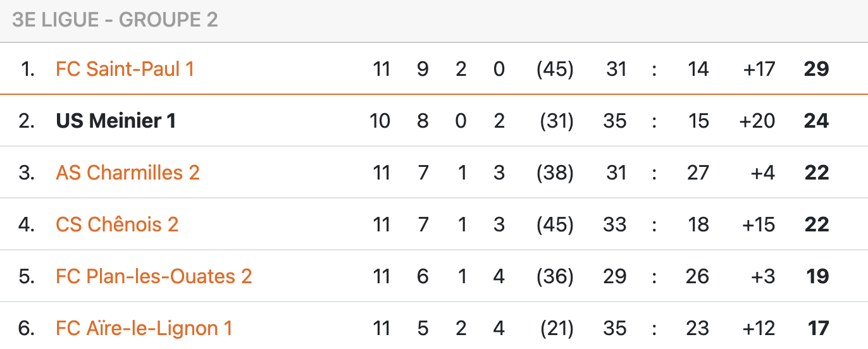Viewport: 868px width, 349px height.
Task: Click the US Meinier 1 team name
Action: point(116,121)
